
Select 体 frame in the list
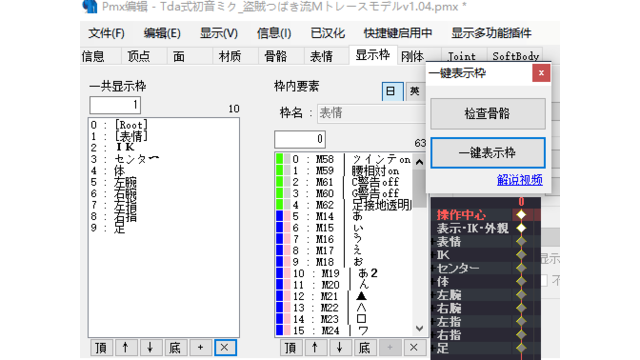(x=163, y=170)
